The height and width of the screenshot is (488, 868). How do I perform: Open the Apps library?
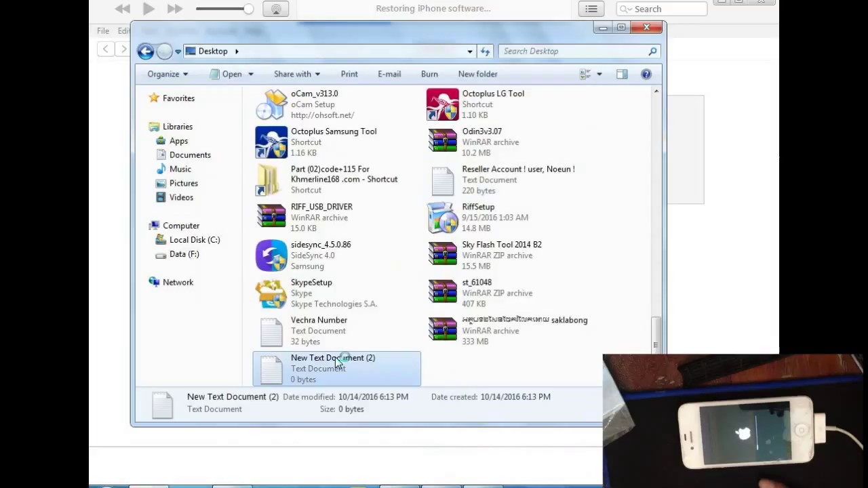[178, 141]
